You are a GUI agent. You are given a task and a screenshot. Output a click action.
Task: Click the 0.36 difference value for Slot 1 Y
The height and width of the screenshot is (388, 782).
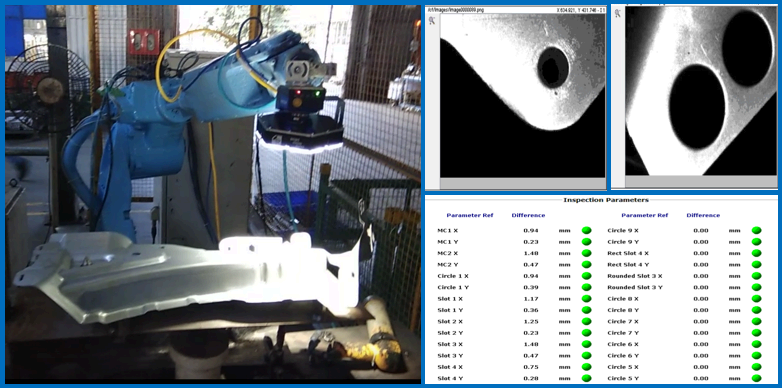point(530,310)
